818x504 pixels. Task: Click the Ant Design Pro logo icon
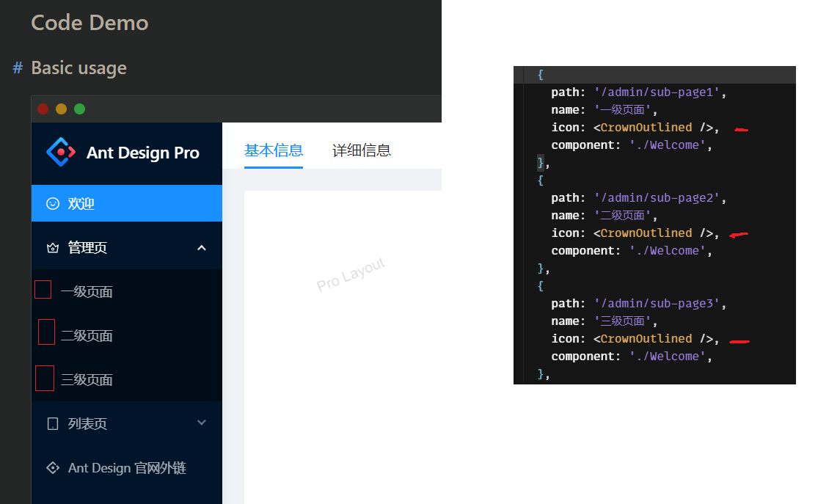[x=60, y=153]
